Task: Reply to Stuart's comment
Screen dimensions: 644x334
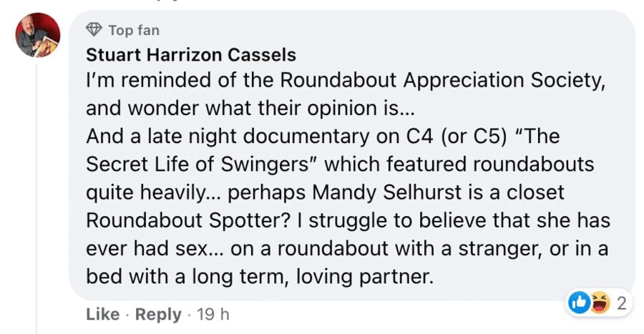Action: coord(157,314)
